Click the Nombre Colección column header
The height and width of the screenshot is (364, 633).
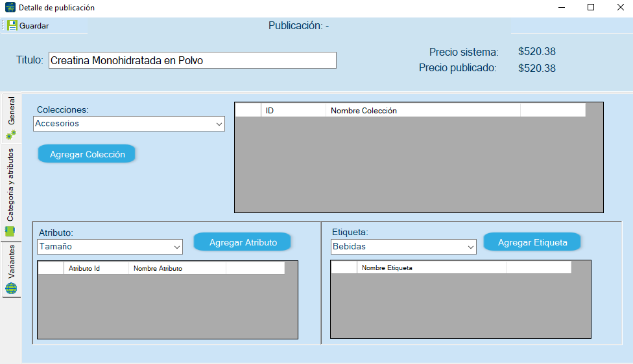pyautogui.click(x=423, y=111)
